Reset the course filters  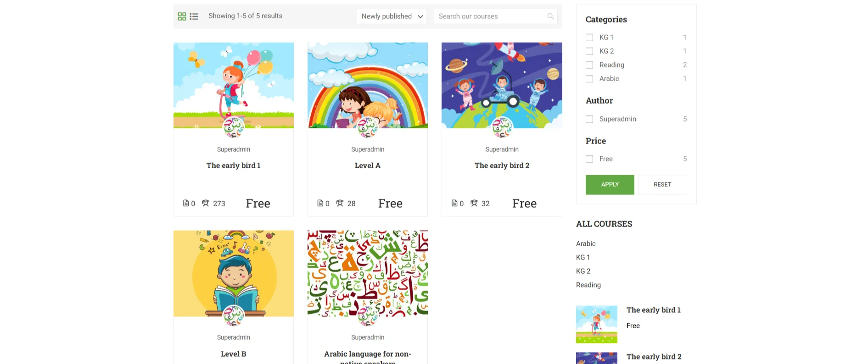662,185
